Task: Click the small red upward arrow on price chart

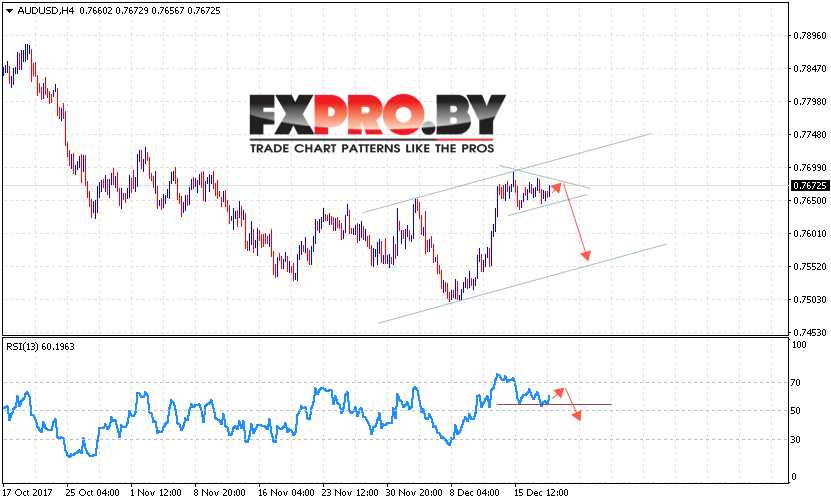Action: click(556, 187)
